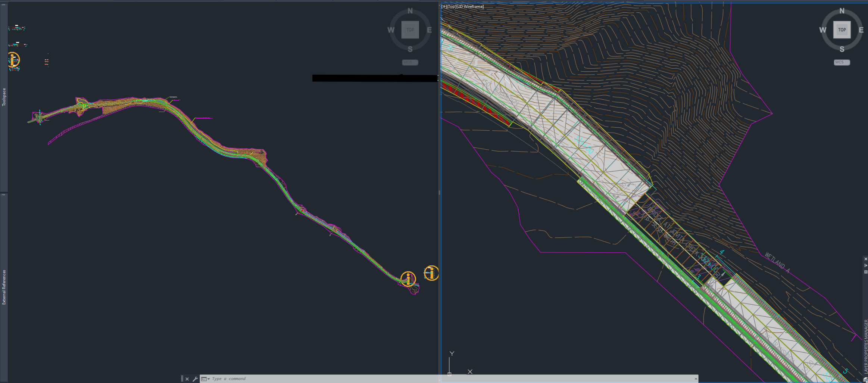Open the External References palette tab
The image size is (868, 383).
pyautogui.click(x=4, y=287)
